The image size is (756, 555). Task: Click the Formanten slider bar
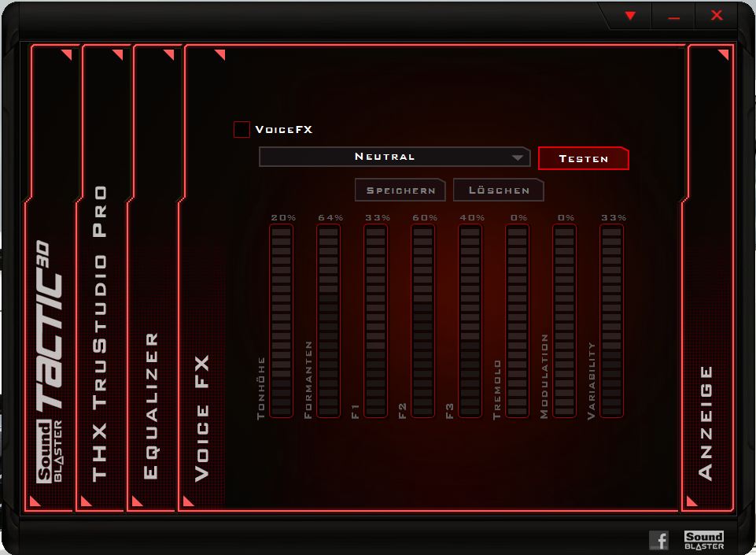tap(328, 321)
